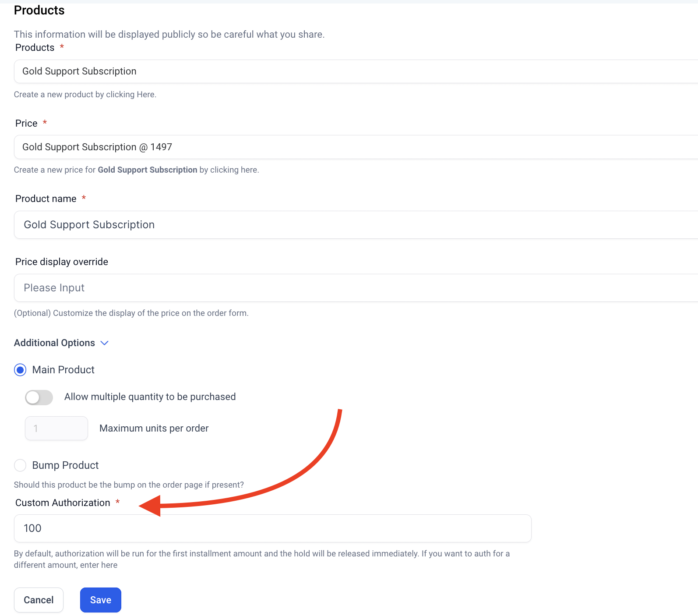The height and width of the screenshot is (616, 698).
Task: Save the product settings
Action: (100, 600)
